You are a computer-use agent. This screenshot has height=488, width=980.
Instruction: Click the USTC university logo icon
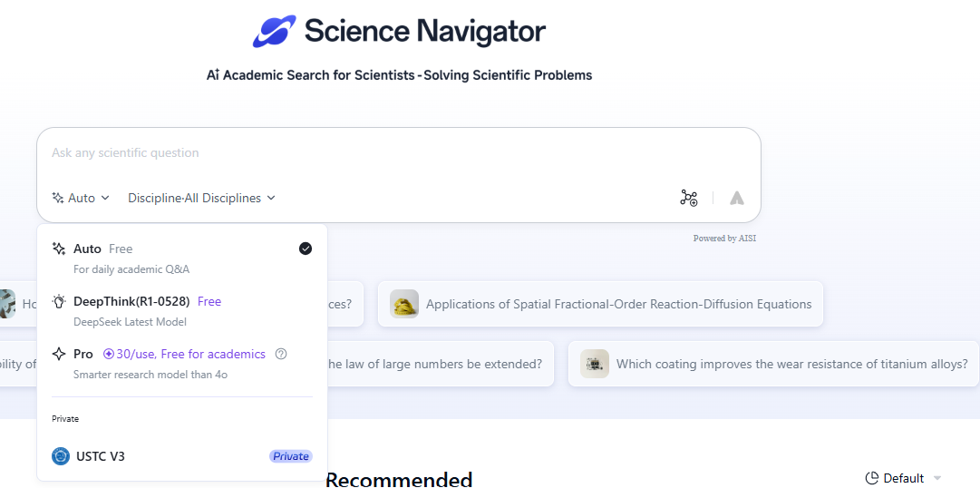pyautogui.click(x=61, y=456)
